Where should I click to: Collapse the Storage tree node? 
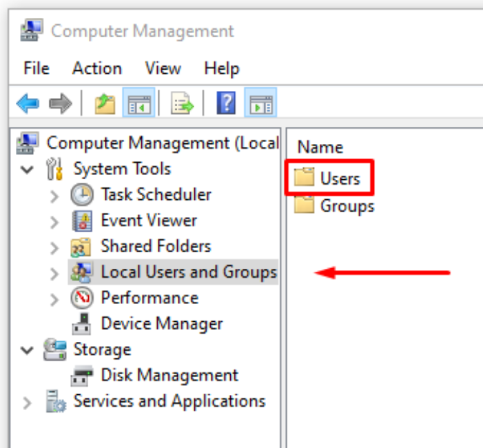point(28,350)
